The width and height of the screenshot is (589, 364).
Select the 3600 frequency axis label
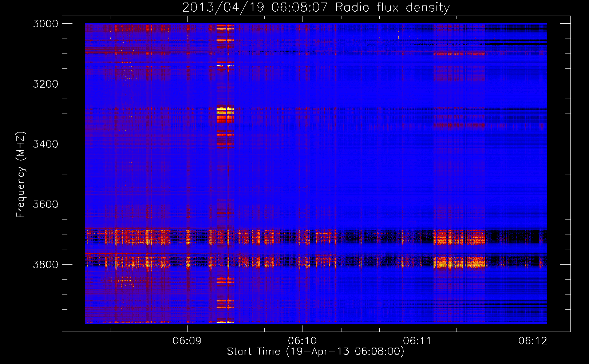point(46,204)
